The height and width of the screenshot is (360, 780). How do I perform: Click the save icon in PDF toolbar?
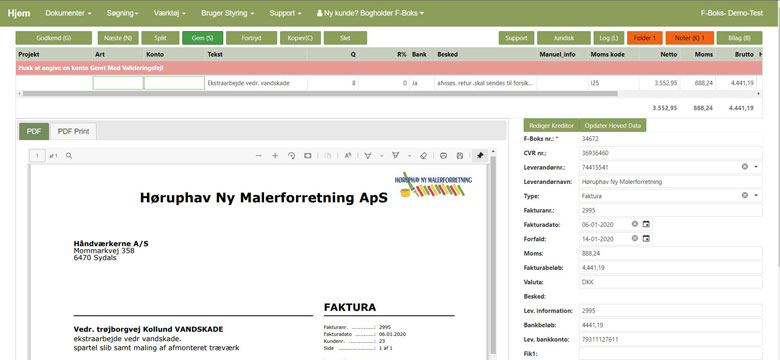(x=460, y=156)
